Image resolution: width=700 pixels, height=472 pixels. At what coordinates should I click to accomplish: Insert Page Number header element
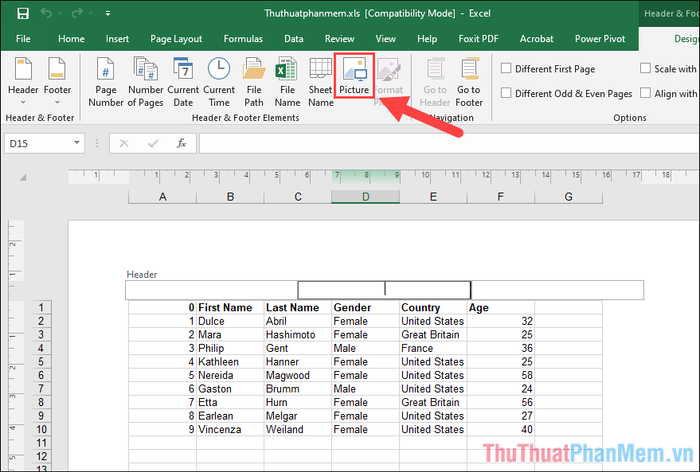[x=106, y=81]
